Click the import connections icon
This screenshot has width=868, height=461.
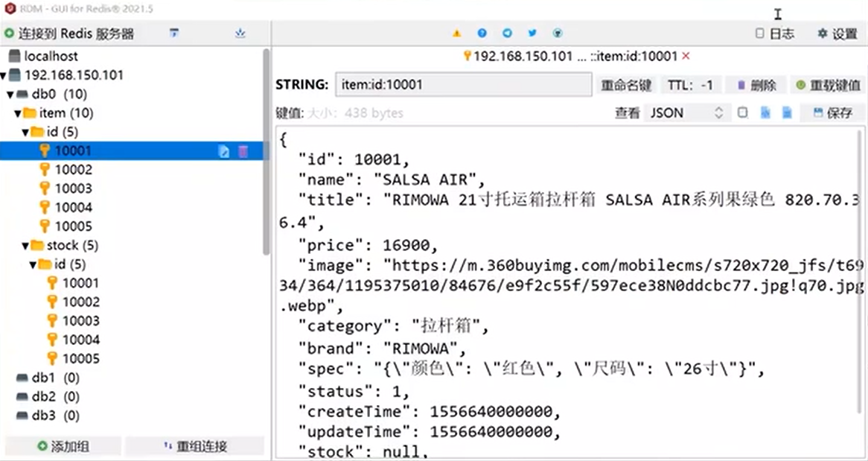173,34
